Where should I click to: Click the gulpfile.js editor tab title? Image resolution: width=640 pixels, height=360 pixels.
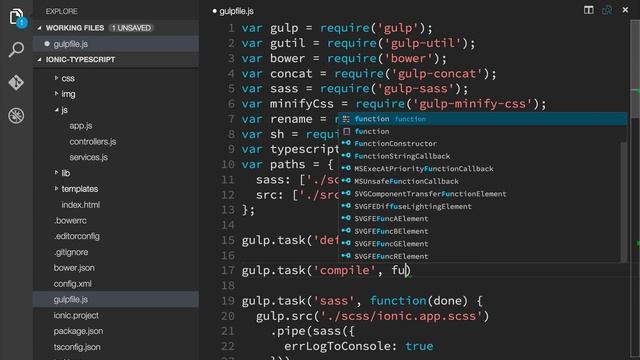[236, 11]
